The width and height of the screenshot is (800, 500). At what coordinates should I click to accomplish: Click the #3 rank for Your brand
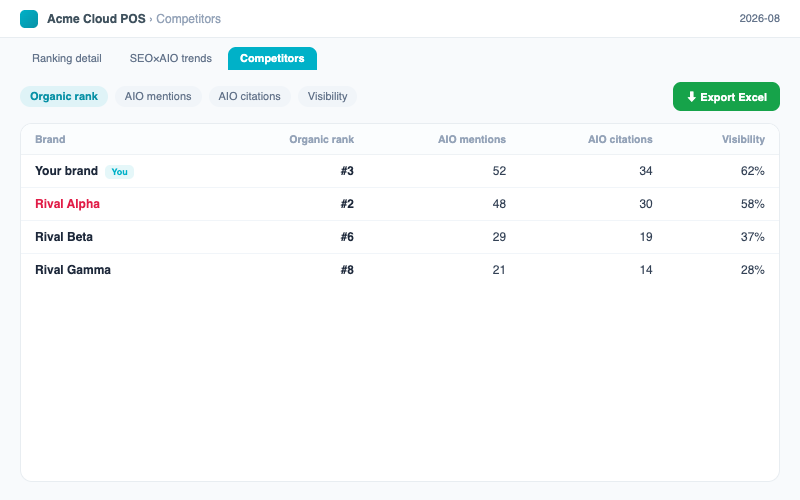coord(347,171)
